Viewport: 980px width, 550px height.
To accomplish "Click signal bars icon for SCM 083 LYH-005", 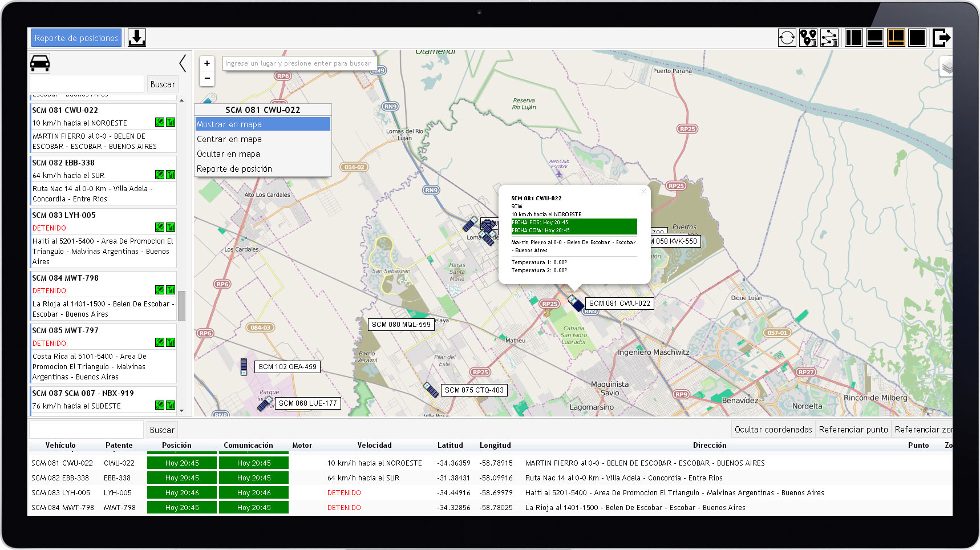I will click(x=171, y=227).
